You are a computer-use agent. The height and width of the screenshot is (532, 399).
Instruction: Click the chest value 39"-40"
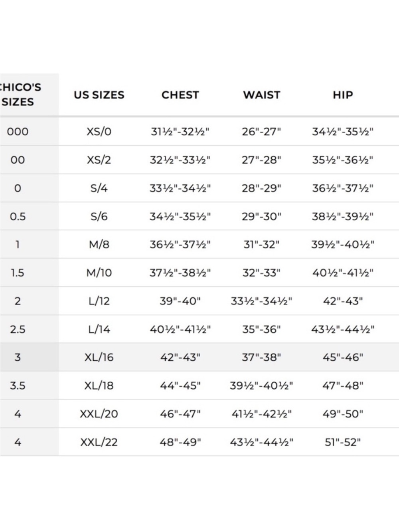tap(180, 301)
